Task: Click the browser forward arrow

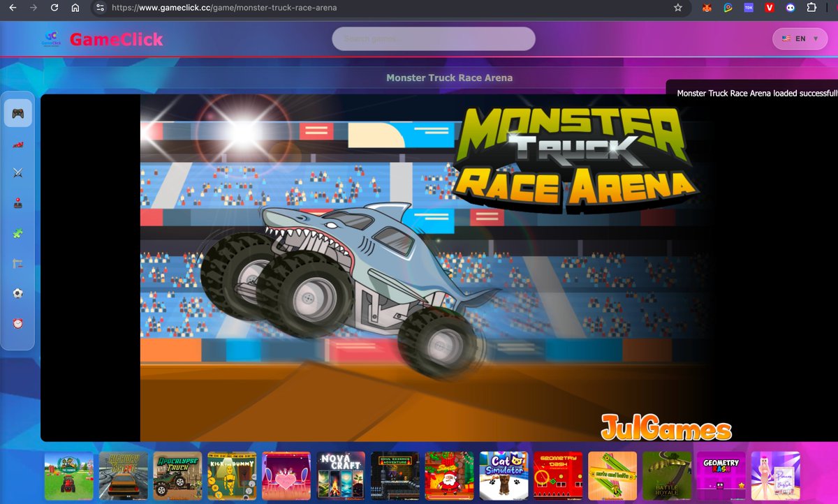Action: (x=33, y=8)
